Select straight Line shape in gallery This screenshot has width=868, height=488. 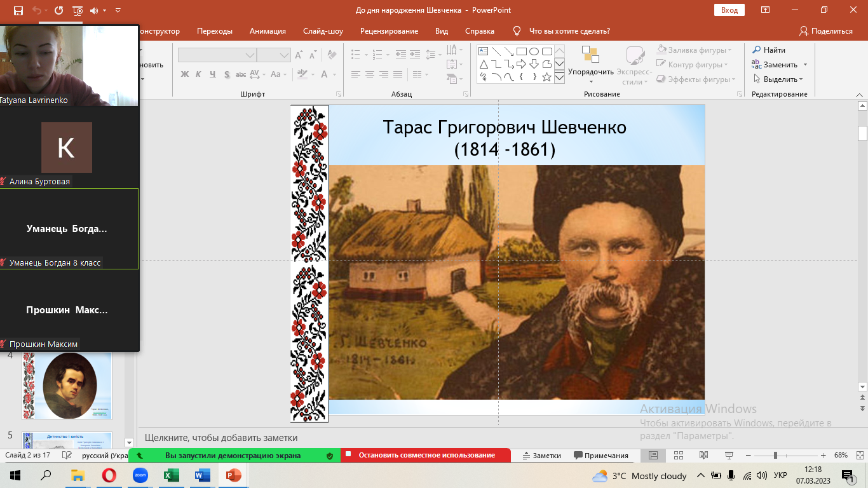[x=496, y=51]
